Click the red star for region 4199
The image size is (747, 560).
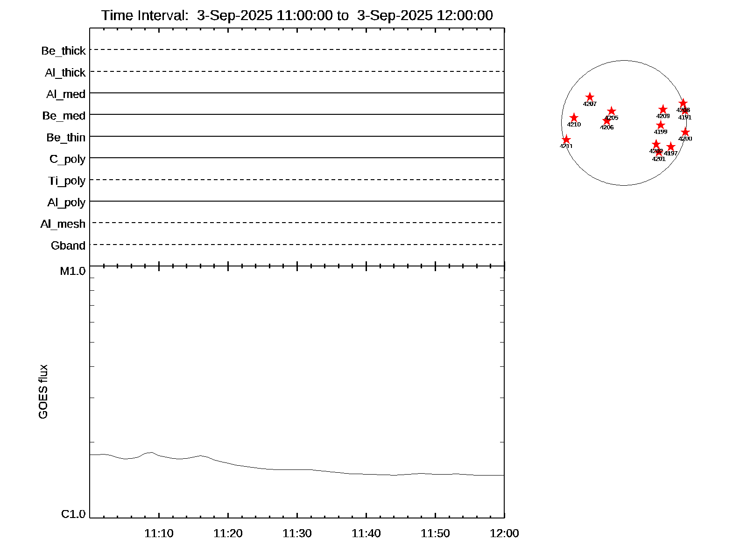point(661,125)
